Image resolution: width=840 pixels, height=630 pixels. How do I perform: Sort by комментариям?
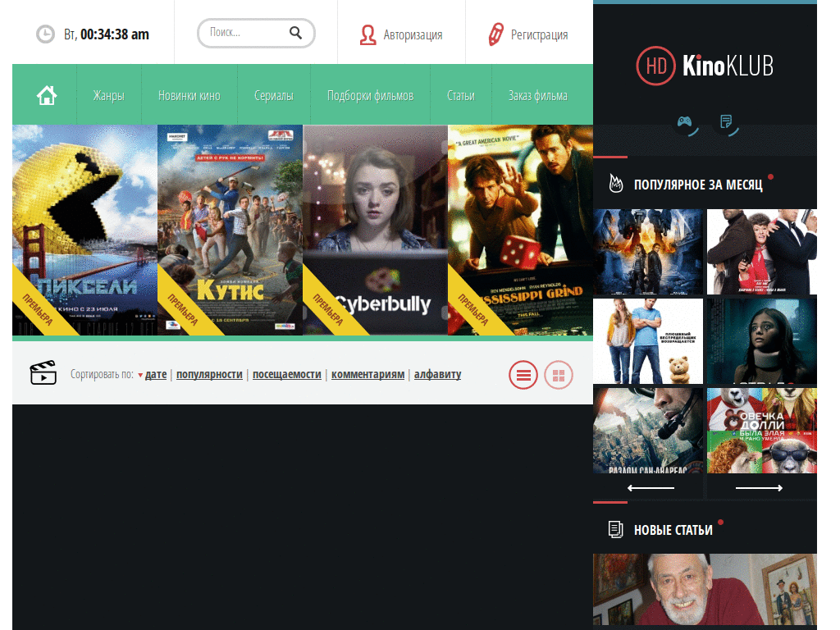pyautogui.click(x=368, y=374)
